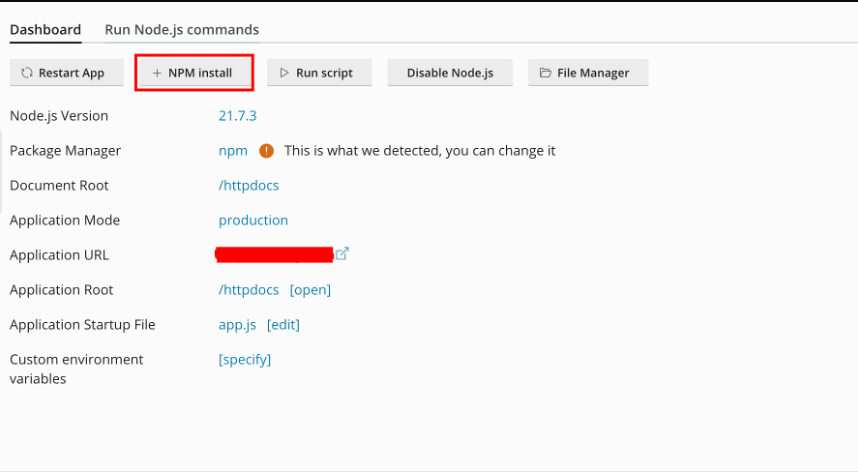858x472 pixels.
Task: Click the orange warning icon beside npm
Action: tap(266, 151)
